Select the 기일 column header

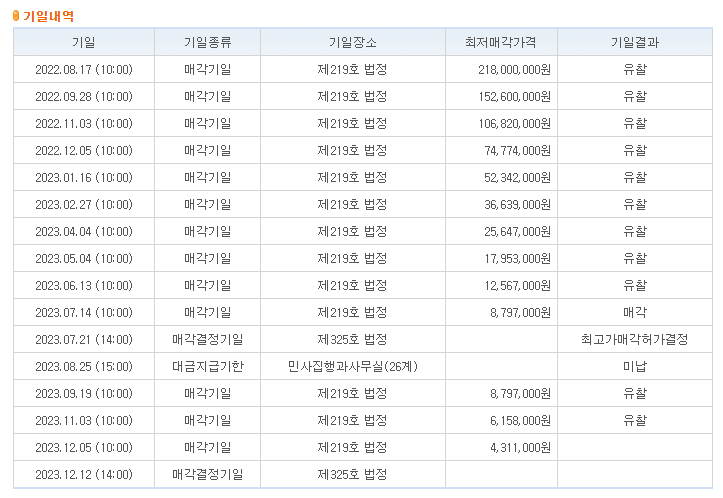pyautogui.click(x=84, y=42)
